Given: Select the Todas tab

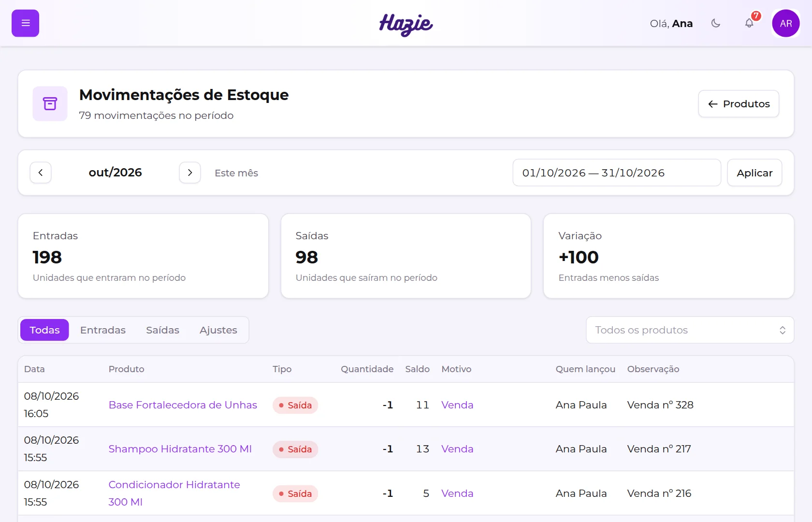Looking at the screenshot, I should coord(44,330).
